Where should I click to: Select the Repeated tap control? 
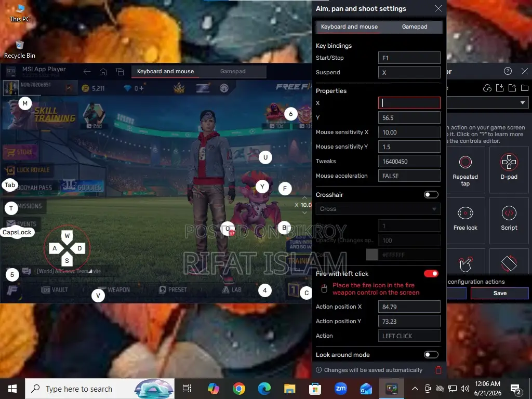point(465,170)
